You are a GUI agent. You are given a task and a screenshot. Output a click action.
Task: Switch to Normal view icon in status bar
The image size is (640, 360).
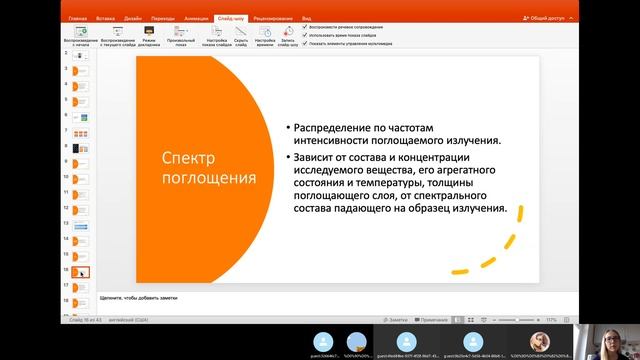click(x=458, y=320)
